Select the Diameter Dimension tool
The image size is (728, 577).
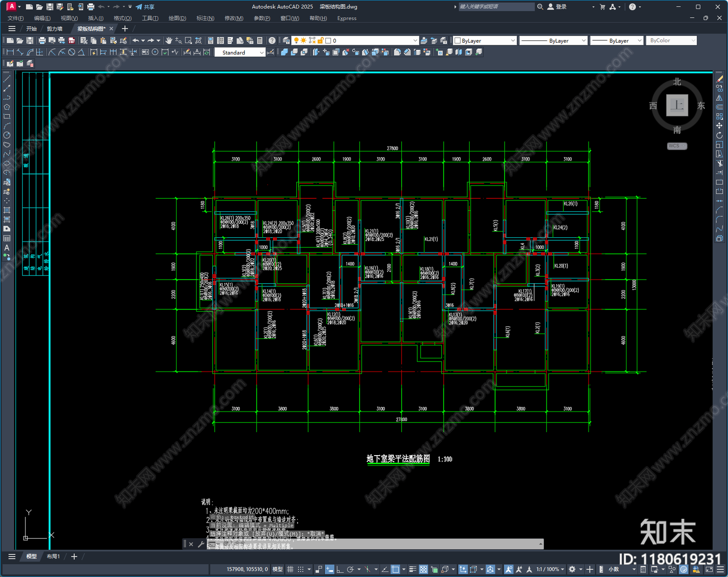pos(71,52)
